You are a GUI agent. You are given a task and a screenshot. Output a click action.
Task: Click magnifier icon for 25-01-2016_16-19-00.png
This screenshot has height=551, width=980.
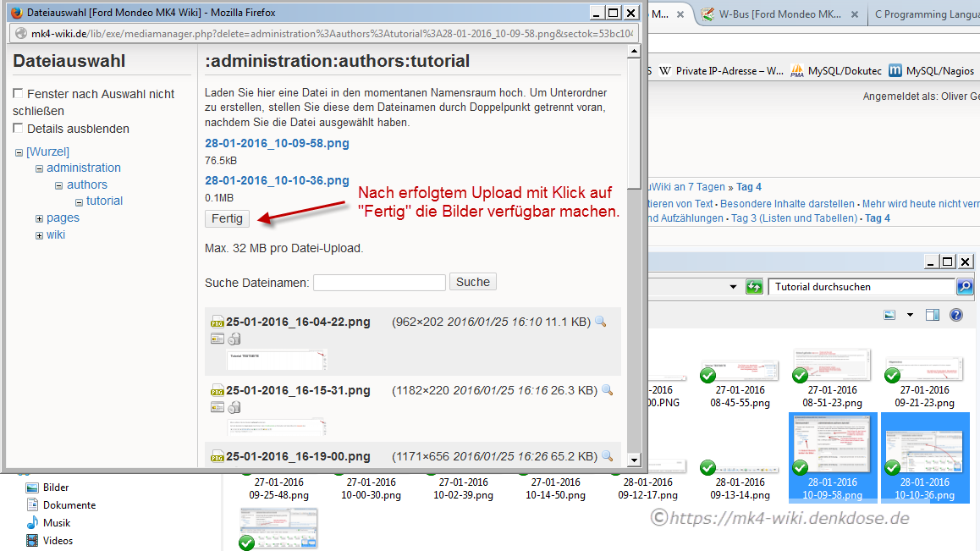click(x=606, y=456)
